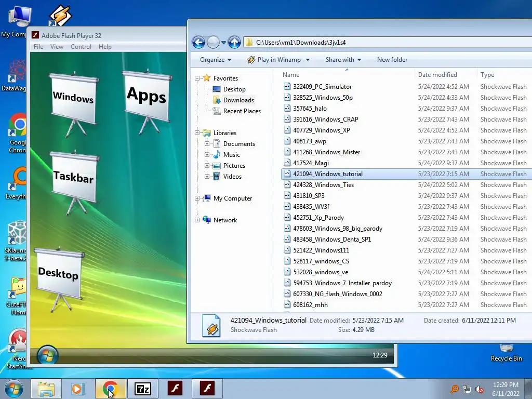Select Downloads under Favorites
Screen dimensions: 532x399
238,100
